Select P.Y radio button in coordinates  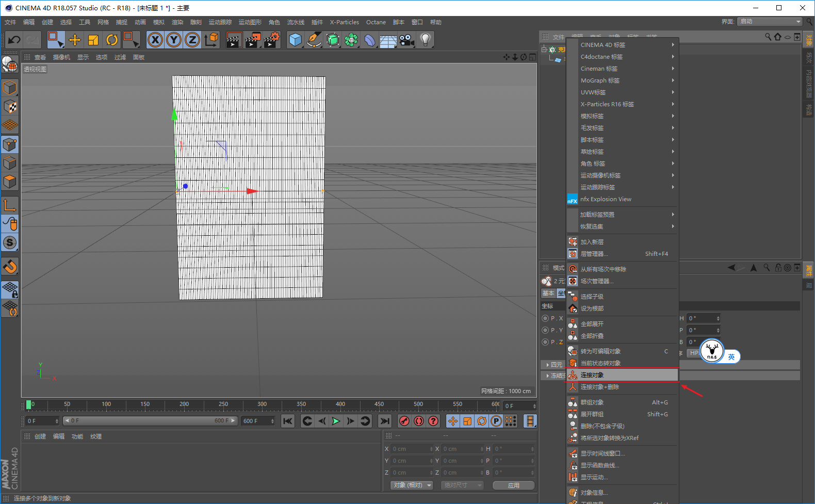click(x=545, y=330)
